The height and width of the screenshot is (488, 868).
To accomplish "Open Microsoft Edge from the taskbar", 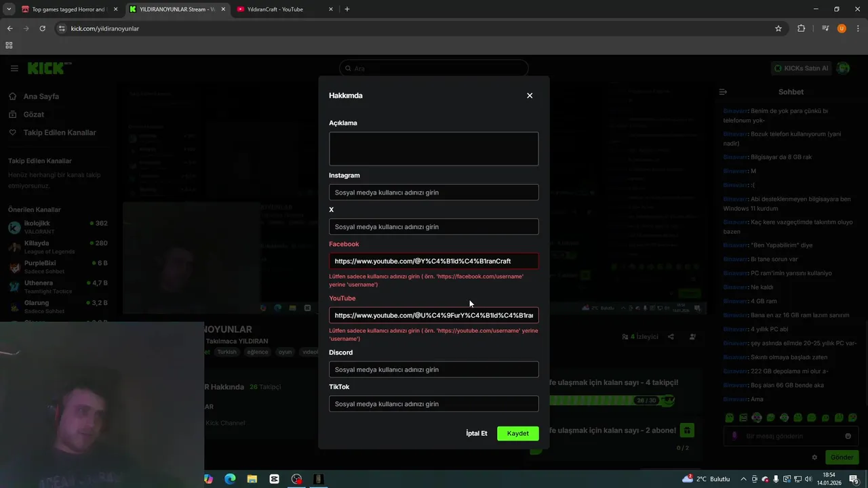I will point(230,479).
